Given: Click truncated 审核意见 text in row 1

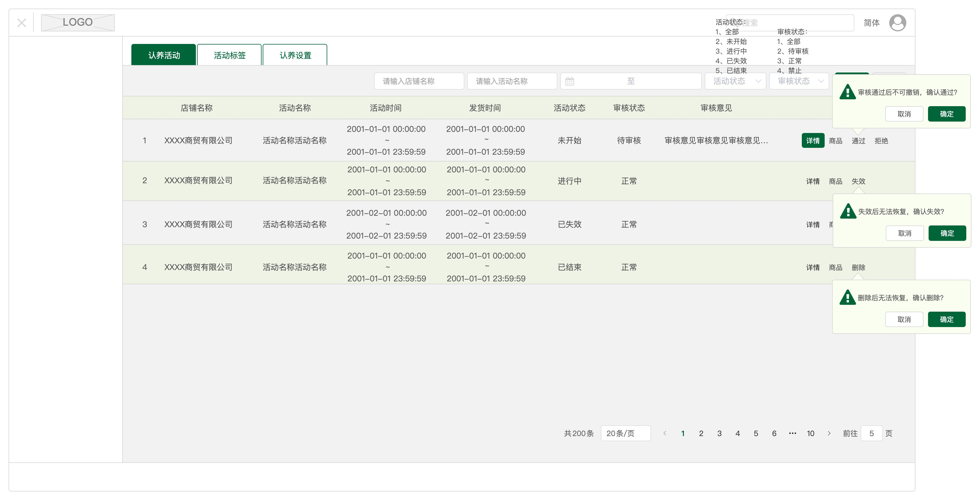Looking at the screenshot, I should point(716,141).
